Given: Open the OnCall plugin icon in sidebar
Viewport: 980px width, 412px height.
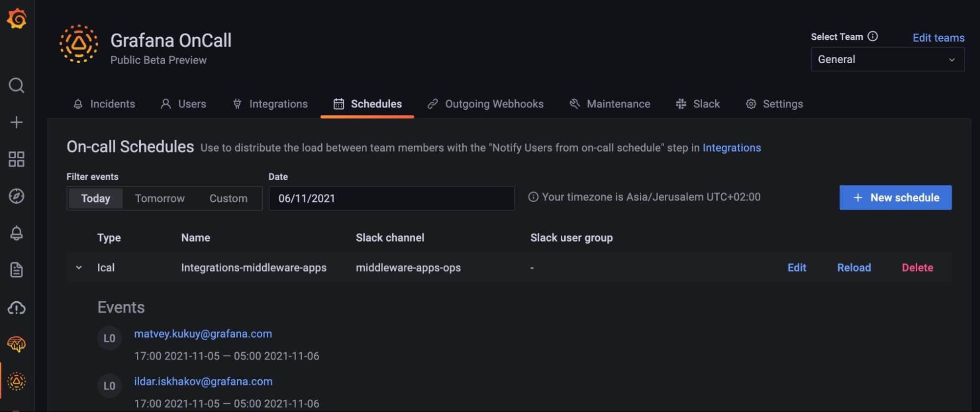Looking at the screenshot, I should click(x=17, y=381).
